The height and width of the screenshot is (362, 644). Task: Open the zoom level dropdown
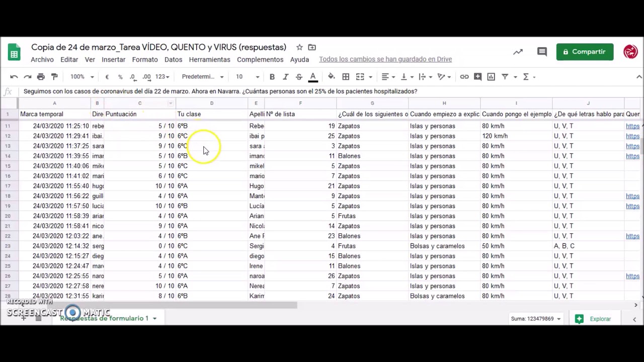click(x=82, y=77)
